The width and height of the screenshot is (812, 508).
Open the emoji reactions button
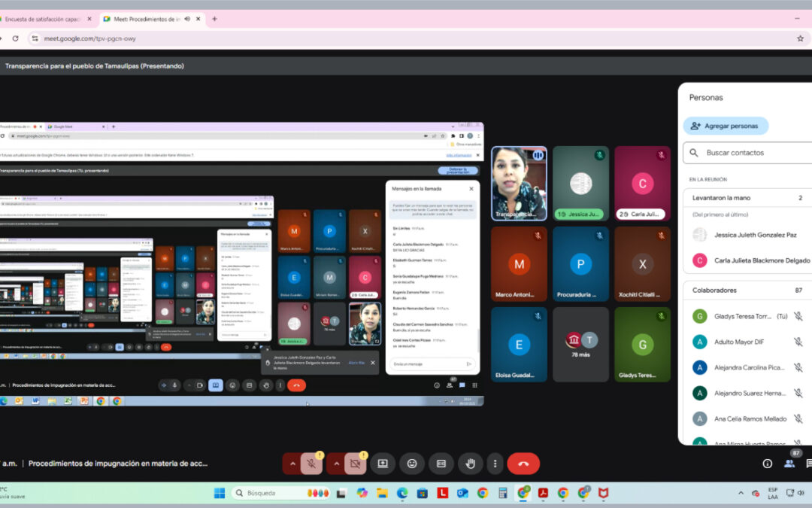[x=412, y=464]
